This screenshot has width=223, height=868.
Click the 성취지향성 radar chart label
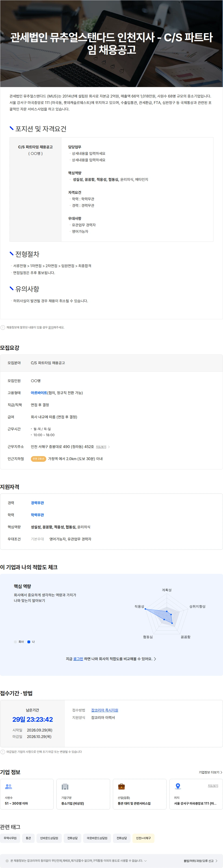197,607
